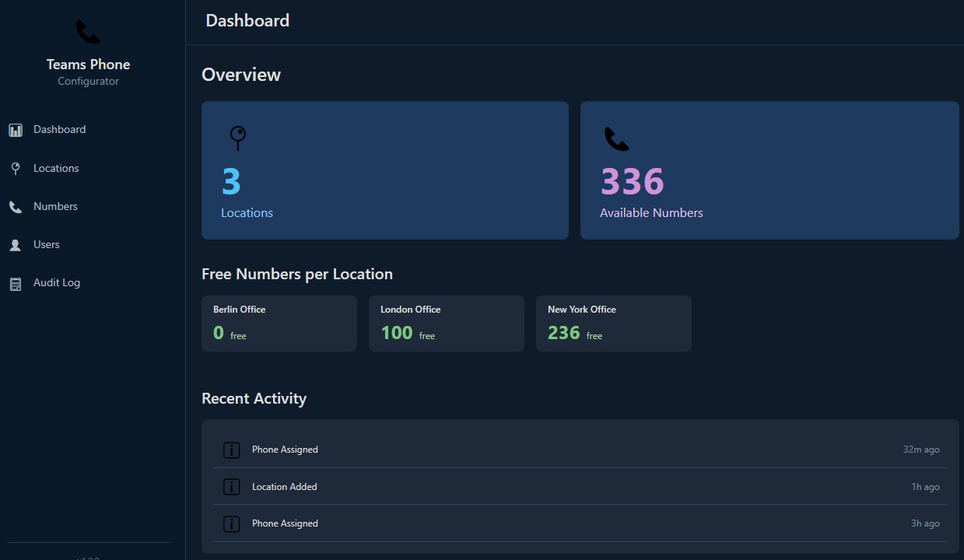The height and width of the screenshot is (560, 964).
Task: Click the Locations pin icon in sidebar
Action: (x=16, y=168)
